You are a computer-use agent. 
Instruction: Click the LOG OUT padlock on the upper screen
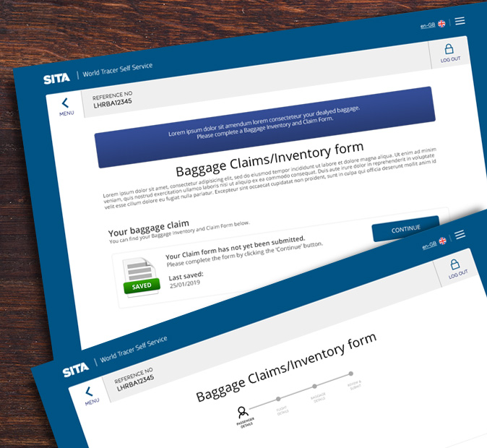449,50
